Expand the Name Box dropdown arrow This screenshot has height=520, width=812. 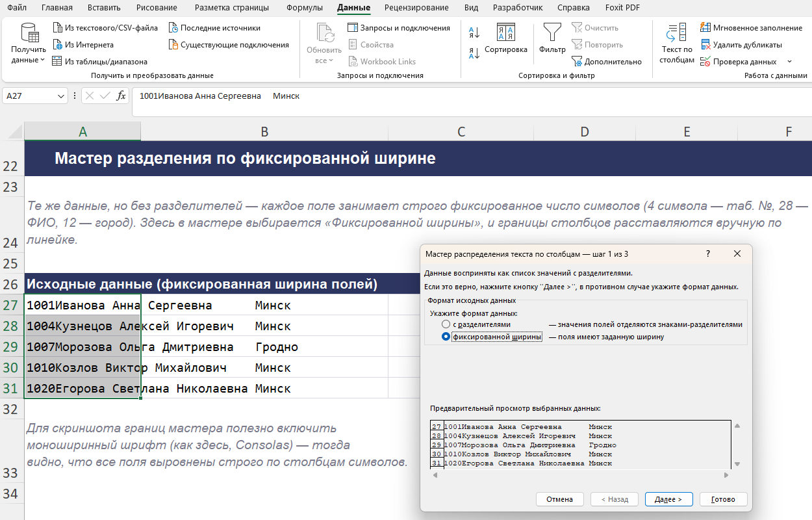[62, 96]
